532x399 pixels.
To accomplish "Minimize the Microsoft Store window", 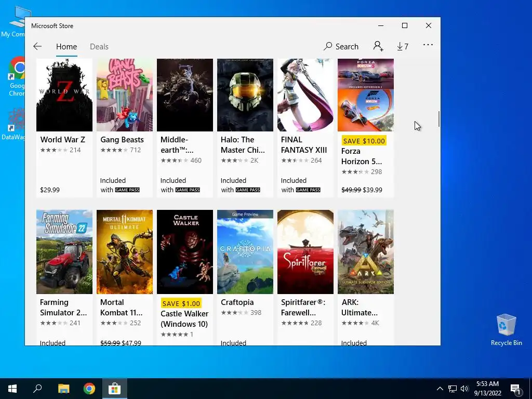I will (381, 25).
